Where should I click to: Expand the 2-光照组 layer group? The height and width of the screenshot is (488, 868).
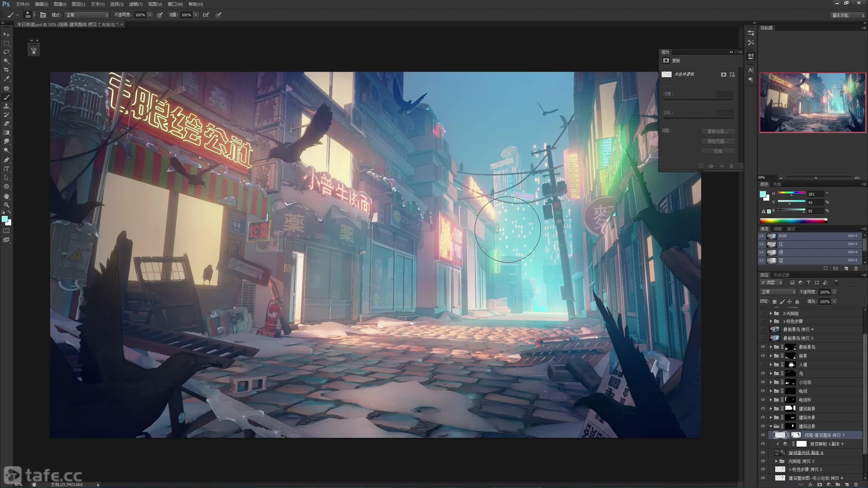(771, 313)
